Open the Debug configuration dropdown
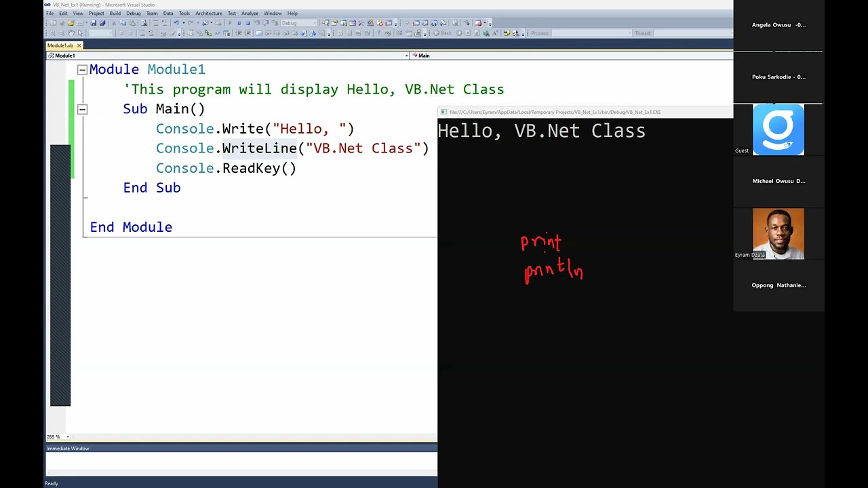This screenshot has width=868, height=488. coord(299,23)
